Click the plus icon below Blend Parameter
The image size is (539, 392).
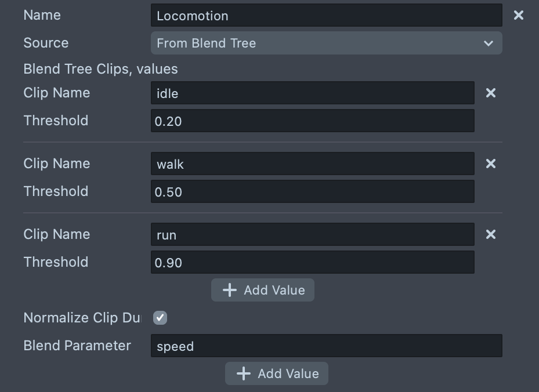click(244, 374)
